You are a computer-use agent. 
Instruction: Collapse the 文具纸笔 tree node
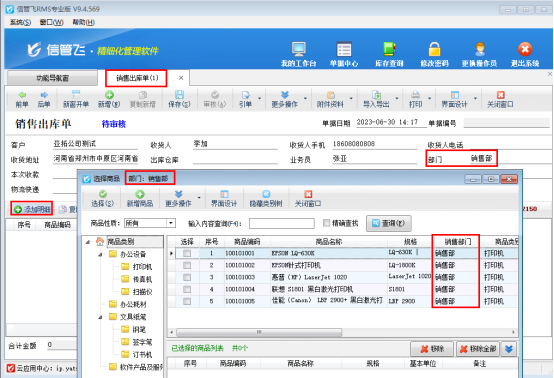(x=100, y=317)
